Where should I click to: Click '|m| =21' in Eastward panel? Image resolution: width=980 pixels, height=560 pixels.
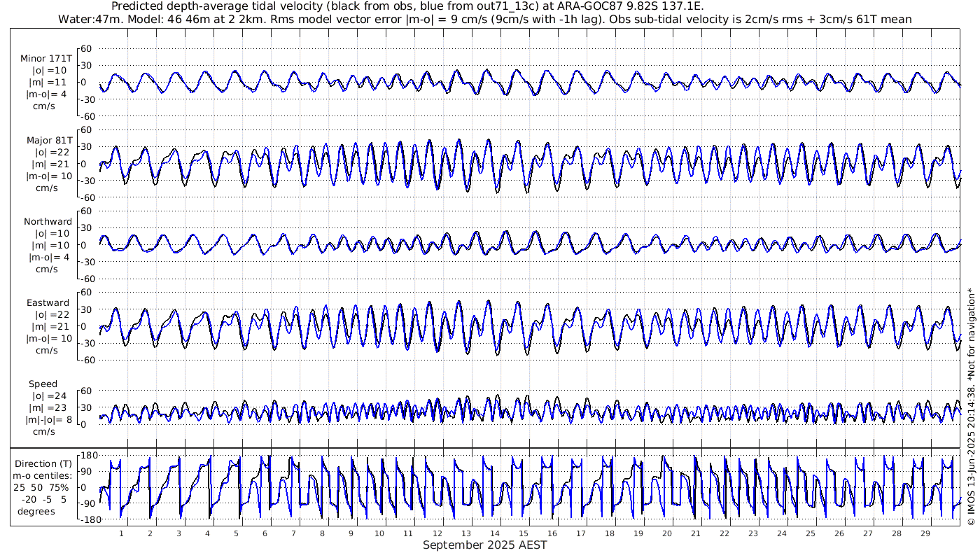[x=50, y=327]
